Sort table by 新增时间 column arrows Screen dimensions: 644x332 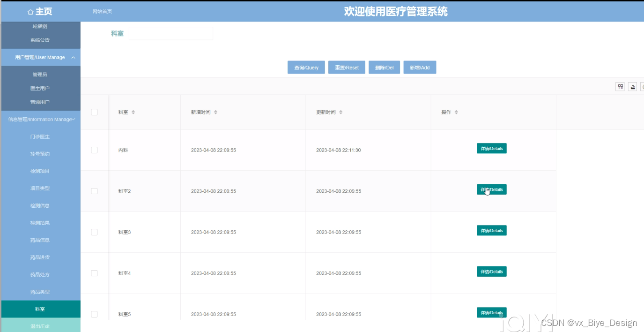tap(215, 113)
